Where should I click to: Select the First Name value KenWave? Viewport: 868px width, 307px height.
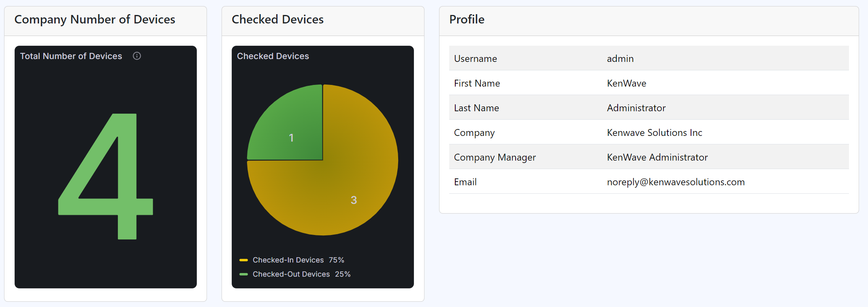coord(626,83)
